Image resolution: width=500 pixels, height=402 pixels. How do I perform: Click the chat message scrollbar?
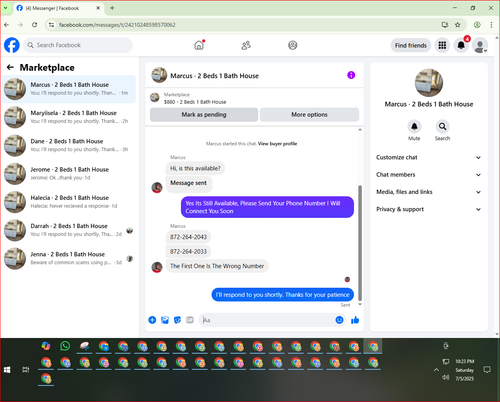pos(360,242)
